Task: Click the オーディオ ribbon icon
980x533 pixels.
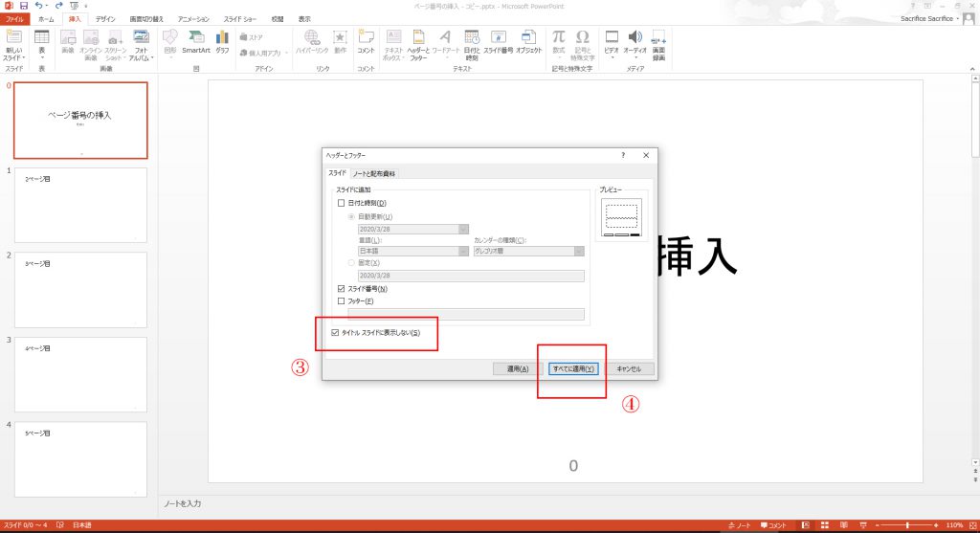Action: [x=635, y=42]
